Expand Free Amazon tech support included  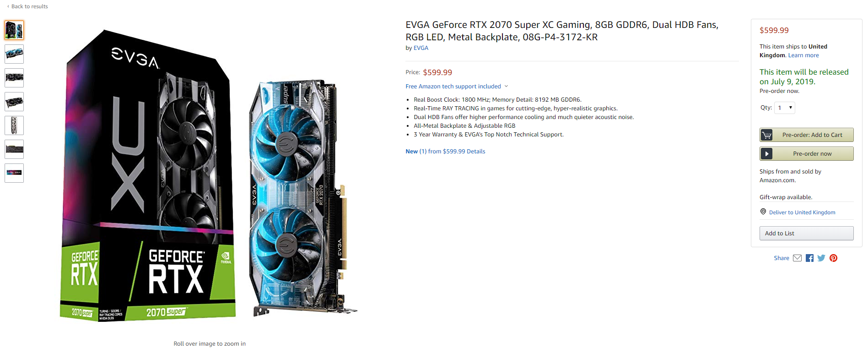[x=457, y=86]
